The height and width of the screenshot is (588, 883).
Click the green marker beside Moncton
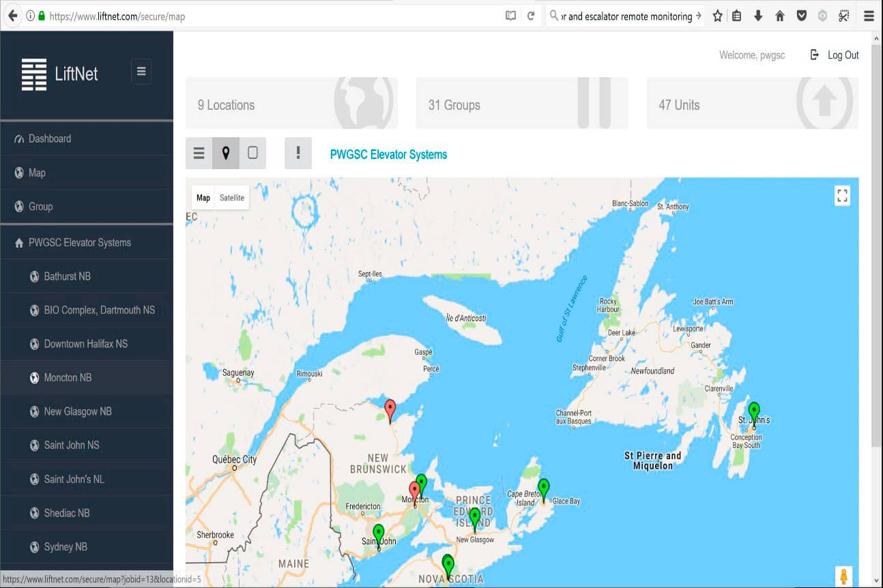pos(422,482)
